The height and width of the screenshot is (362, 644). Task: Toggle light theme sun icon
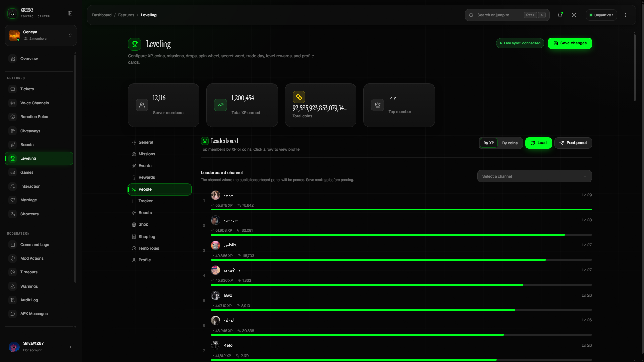coord(574,15)
